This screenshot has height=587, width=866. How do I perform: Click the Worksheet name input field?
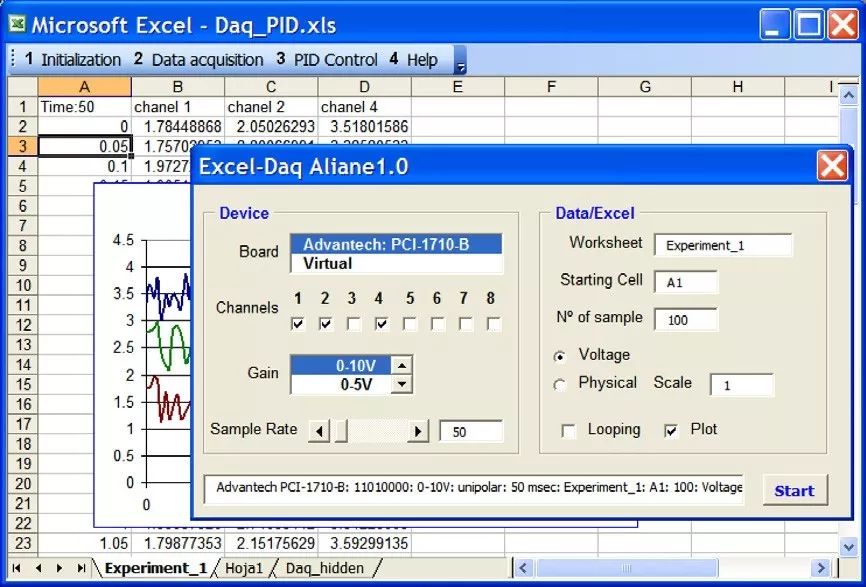point(722,245)
